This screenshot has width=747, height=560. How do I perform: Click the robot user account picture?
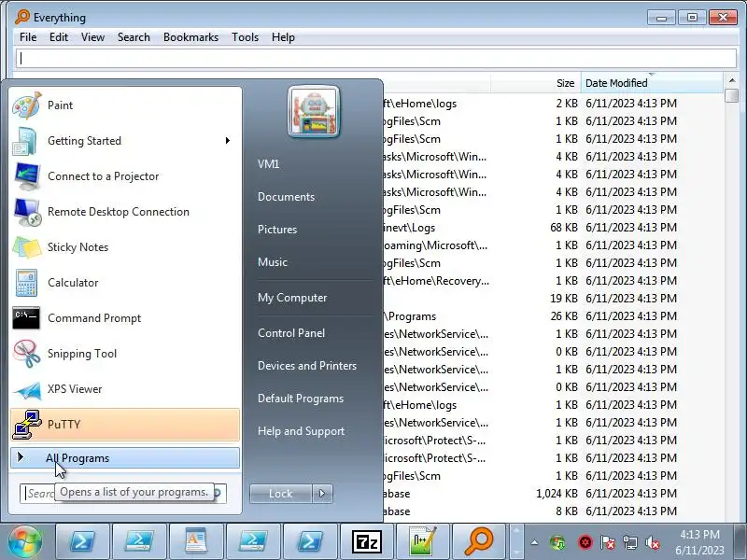[314, 112]
